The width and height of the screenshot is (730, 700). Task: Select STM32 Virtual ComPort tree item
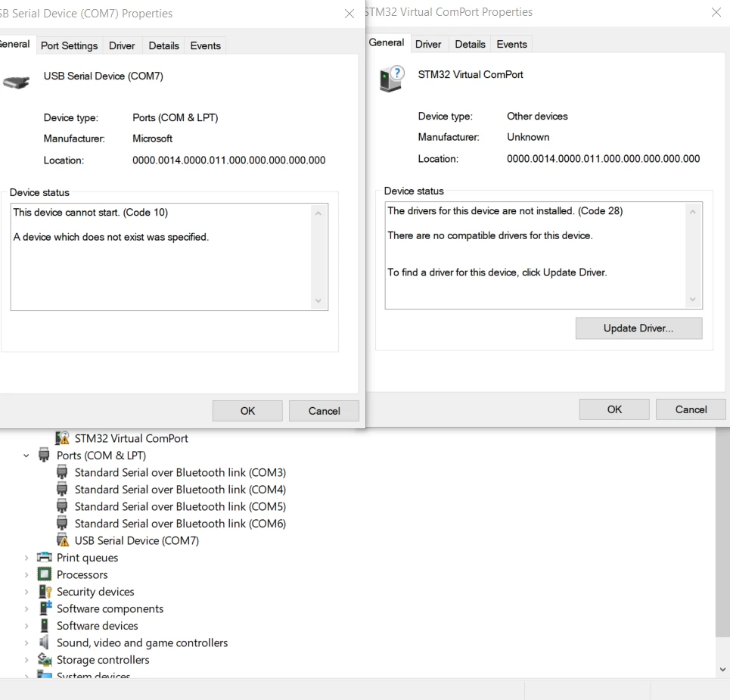coord(132,438)
